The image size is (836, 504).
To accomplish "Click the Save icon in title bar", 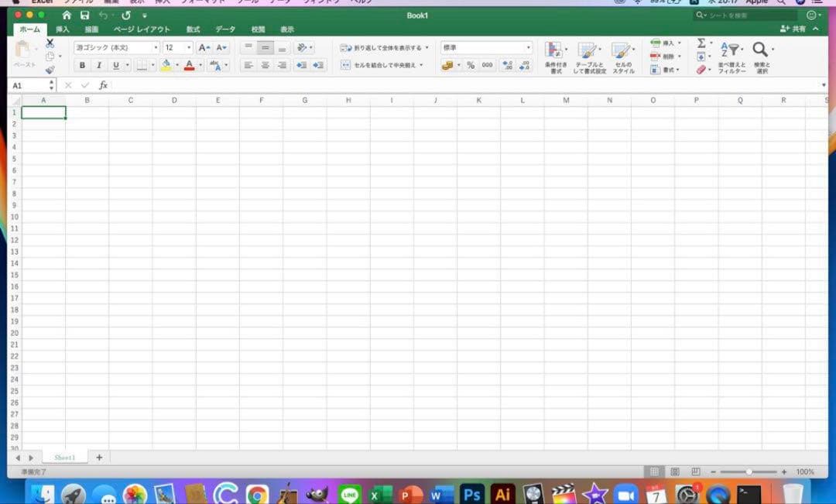I will pos(84,15).
